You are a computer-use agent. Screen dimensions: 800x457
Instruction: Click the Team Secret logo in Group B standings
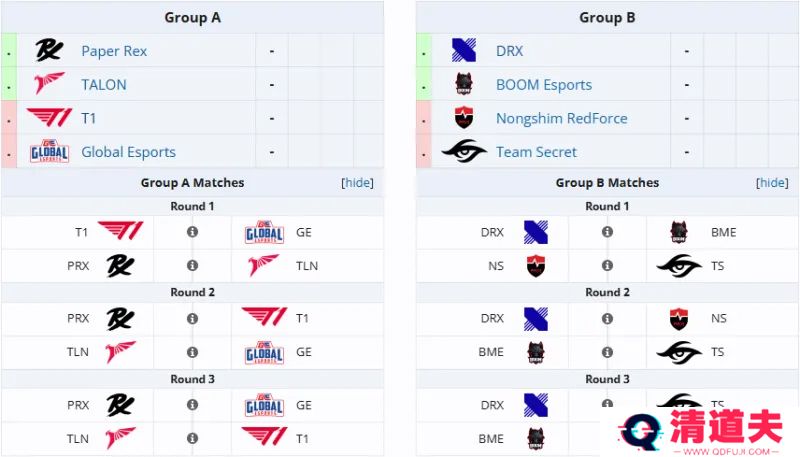point(464,151)
